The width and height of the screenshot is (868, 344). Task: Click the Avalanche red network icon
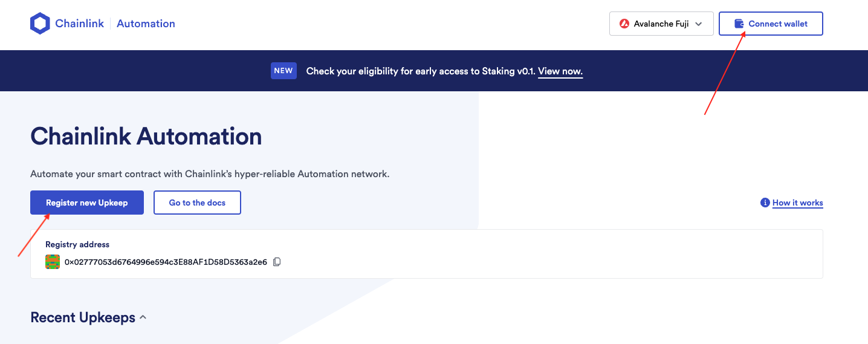[x=624, y=24]
